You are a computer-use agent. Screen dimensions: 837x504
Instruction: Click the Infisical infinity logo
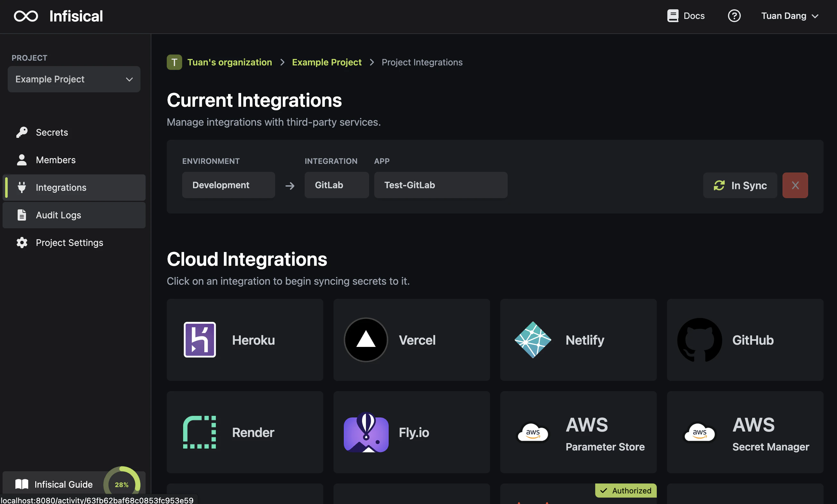[x=26, y=16]
